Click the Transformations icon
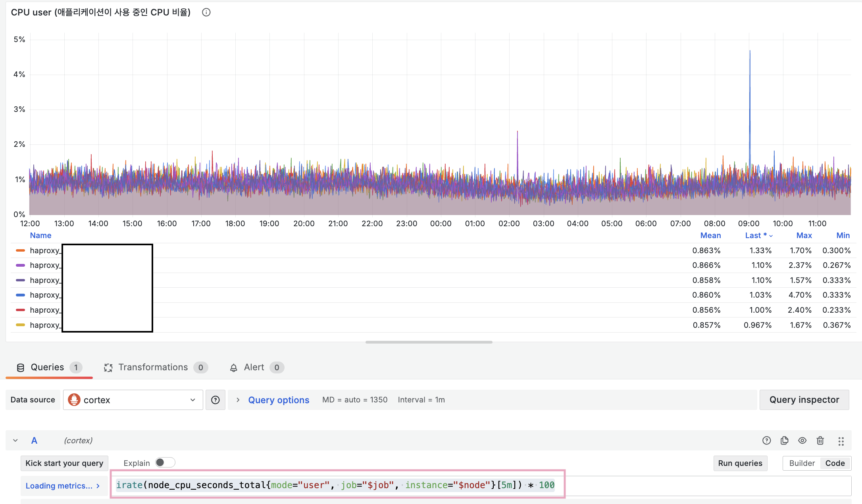 pos(108,368)
